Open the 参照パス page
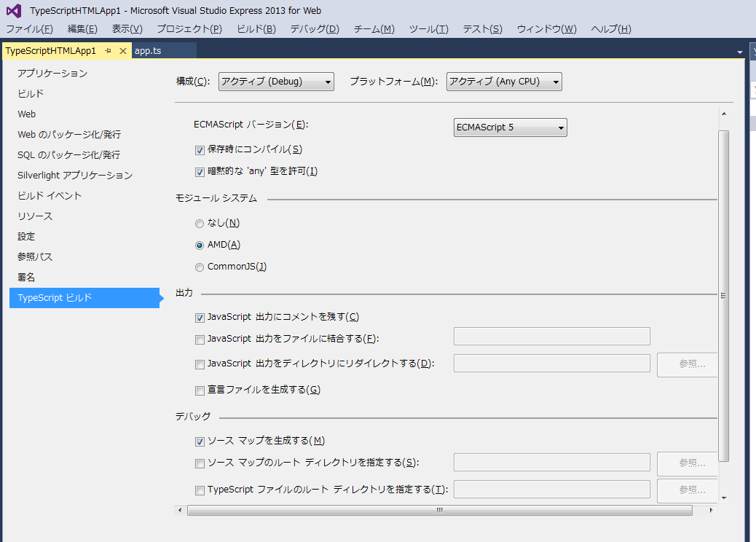Screen dimensions: 756x542 [x=35, y=257]
